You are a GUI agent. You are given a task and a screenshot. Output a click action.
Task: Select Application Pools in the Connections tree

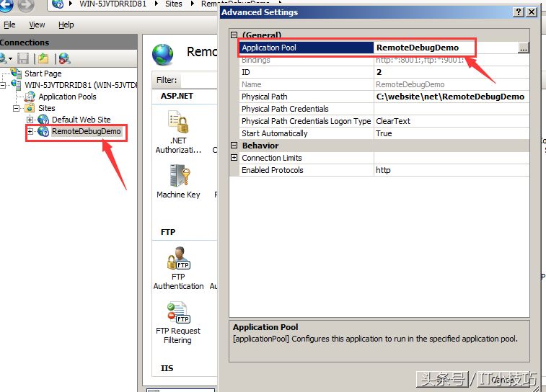(67, 97)
